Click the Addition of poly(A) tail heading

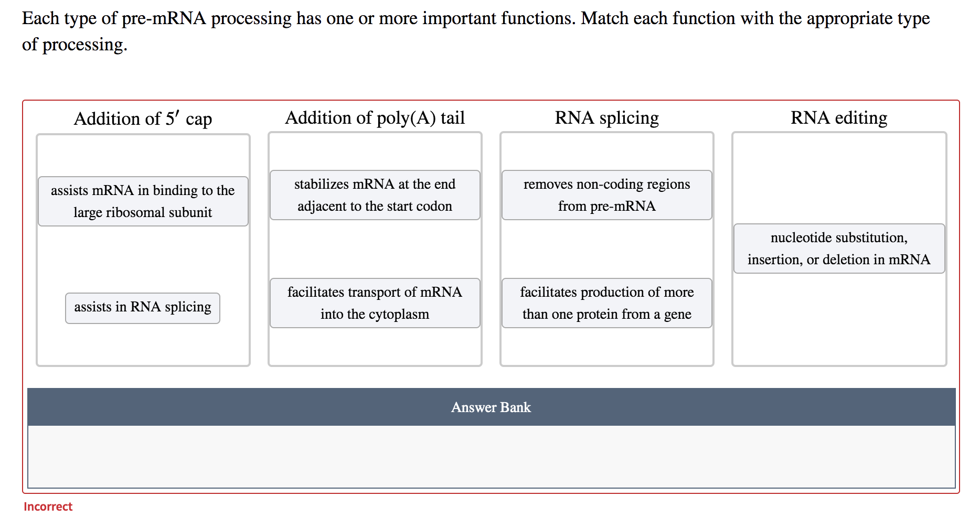[x=375, y=117]
